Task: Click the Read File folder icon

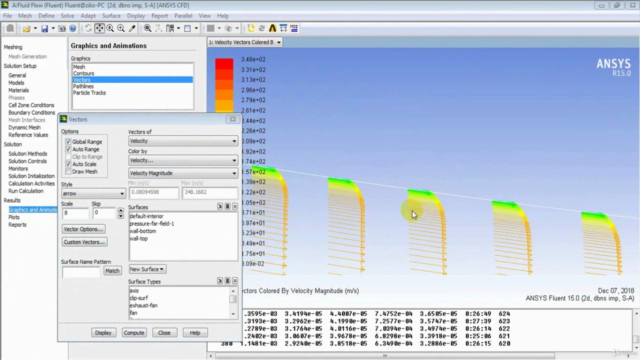Action: click(27, 29)
